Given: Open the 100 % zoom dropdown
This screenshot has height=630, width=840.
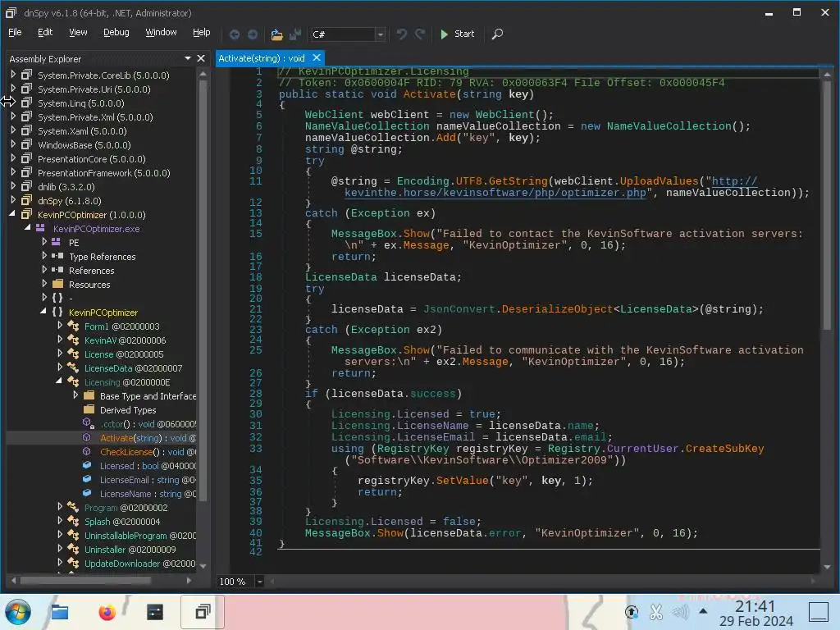Looking at the screenshot, I should pyautogui.click(x=259, y=582).
